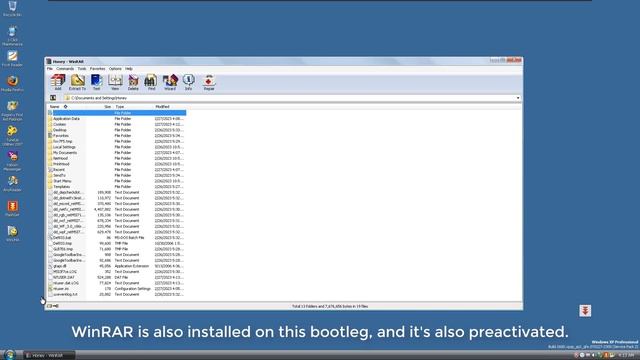Screen dimensions: 640x360
Task: Select the Desktop folder row
Action: click(117, 130)
